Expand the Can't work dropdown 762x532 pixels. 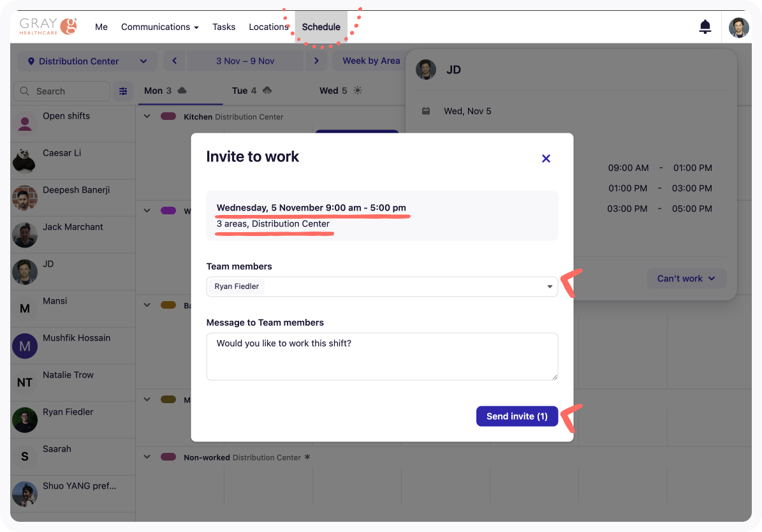686,279
